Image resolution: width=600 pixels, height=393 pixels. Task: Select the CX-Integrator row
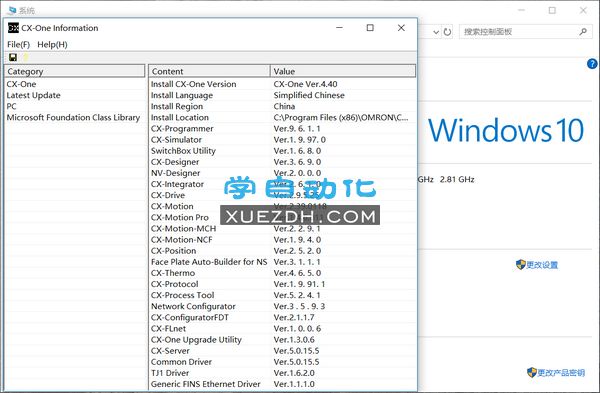click(282, 184)
